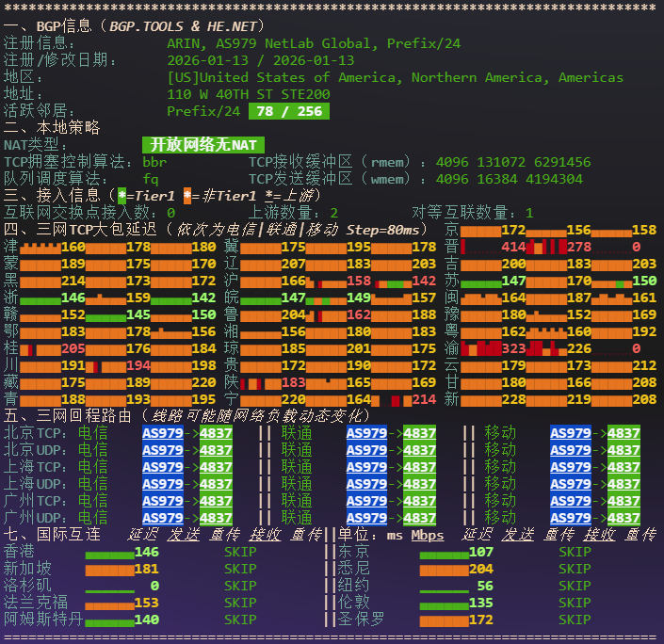Click SKIP text in the 圣保罗 row
The width and height of the screenshot is (664, 644).
(575, 620)
